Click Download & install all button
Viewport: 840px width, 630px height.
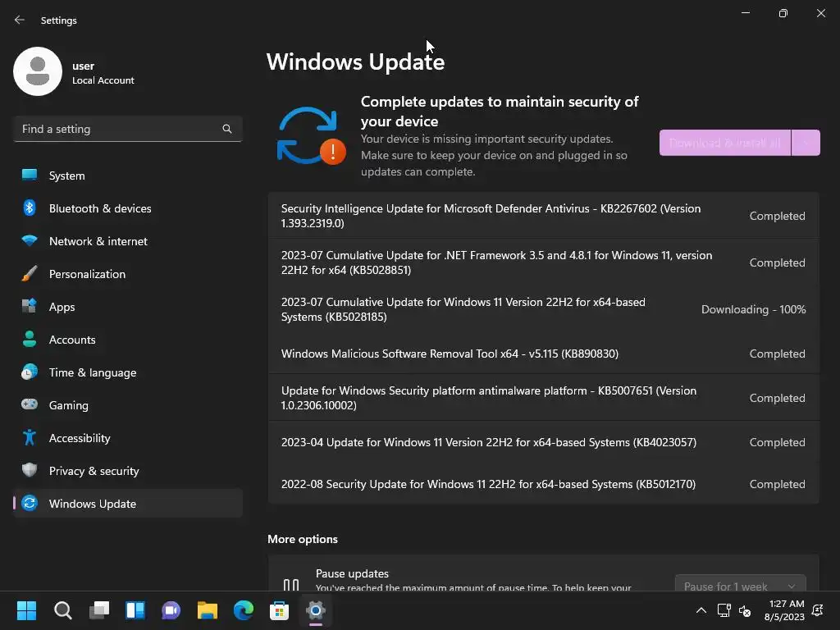[x=725, y=143]
